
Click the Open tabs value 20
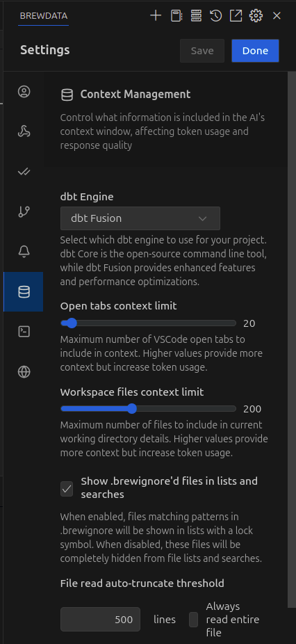249,323
